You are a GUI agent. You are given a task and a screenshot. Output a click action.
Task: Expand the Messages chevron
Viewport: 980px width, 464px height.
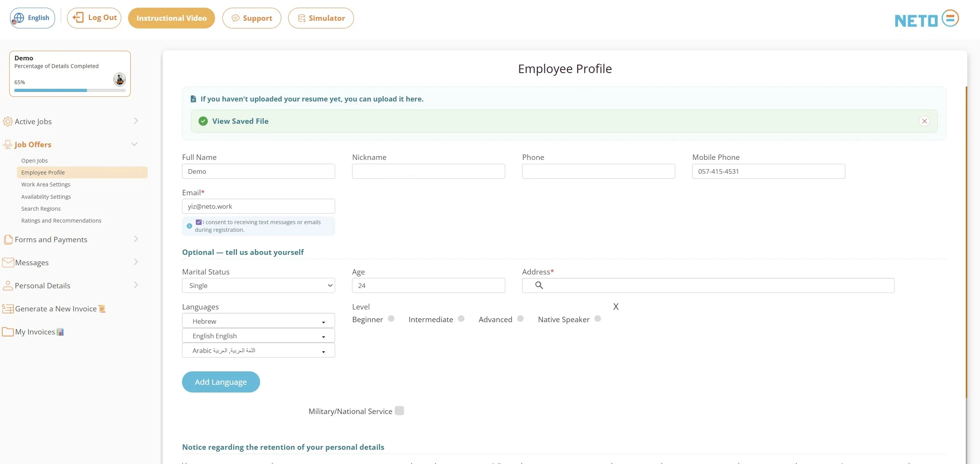coord(136,262)
